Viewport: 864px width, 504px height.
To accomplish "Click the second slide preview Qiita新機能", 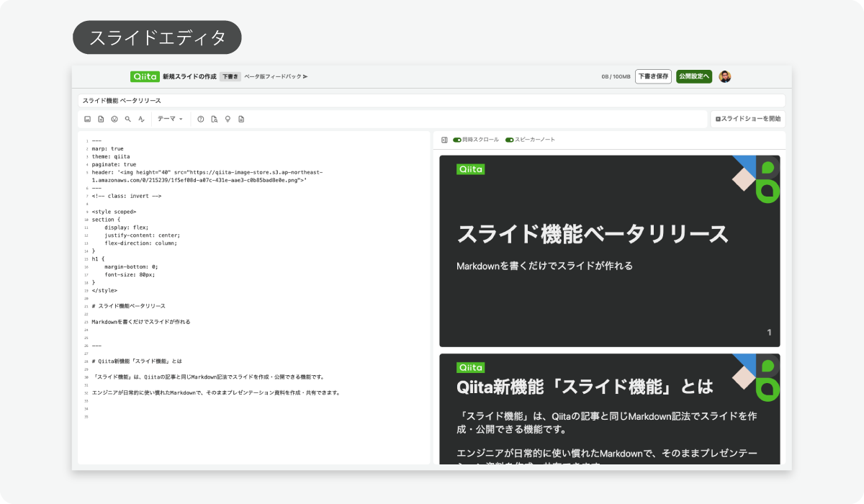I will [610, 409].
